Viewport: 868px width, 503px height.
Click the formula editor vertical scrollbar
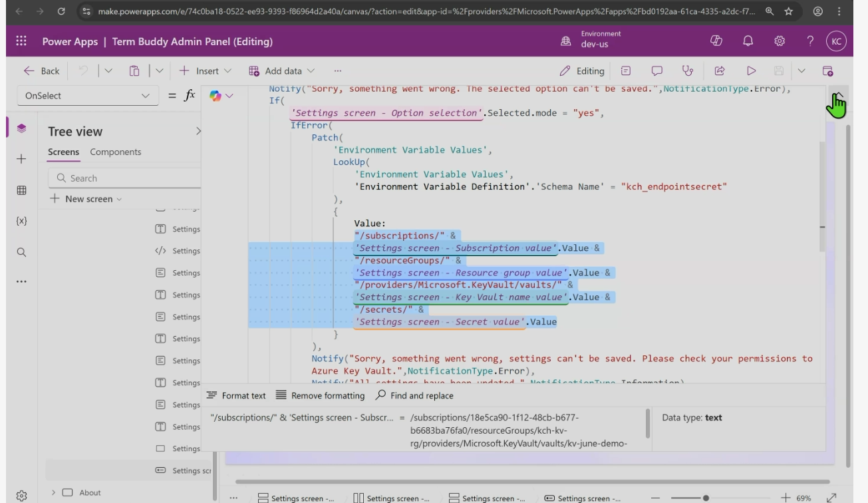[x=822, y=195]
